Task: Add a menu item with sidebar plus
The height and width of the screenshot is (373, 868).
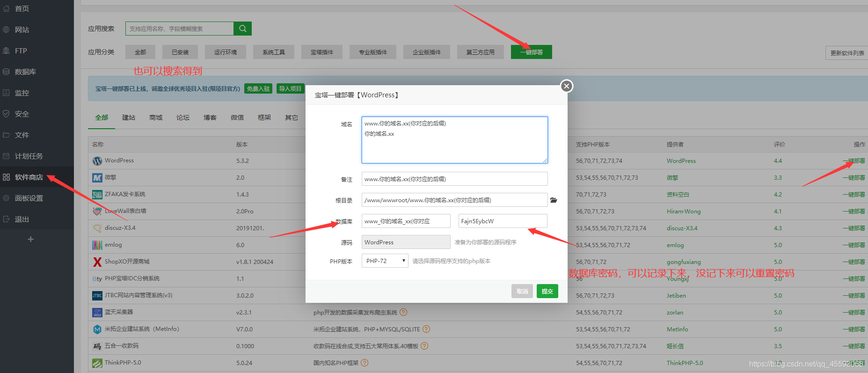Action: coord(30,239)
